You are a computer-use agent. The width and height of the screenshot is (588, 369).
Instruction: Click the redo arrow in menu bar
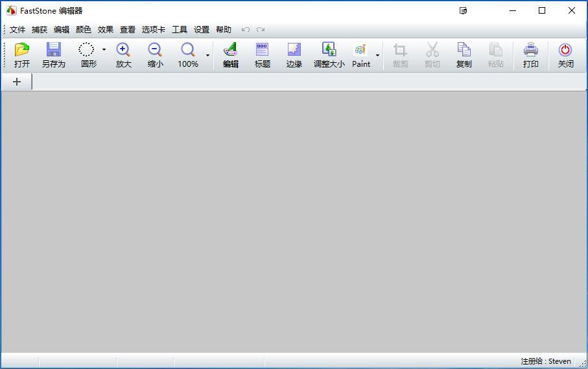[x=261, y=30]
